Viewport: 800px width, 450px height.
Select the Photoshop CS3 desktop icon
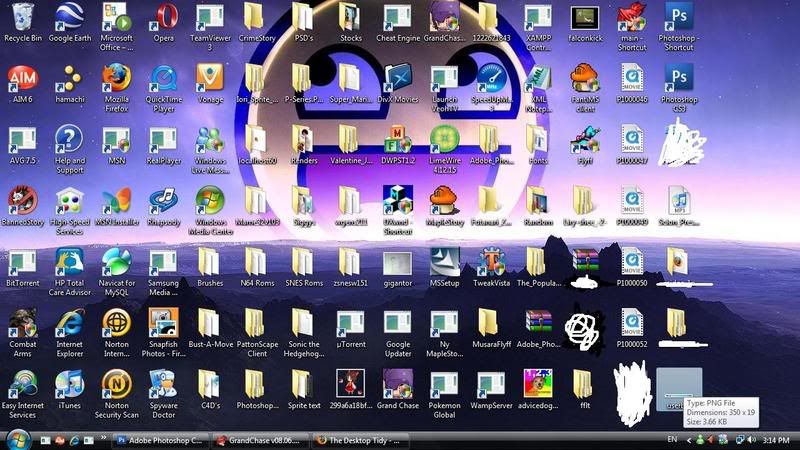(x=679, y=78)
